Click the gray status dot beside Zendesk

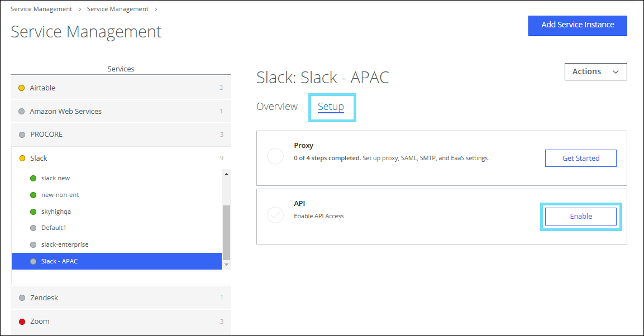[x=22, y=298]
